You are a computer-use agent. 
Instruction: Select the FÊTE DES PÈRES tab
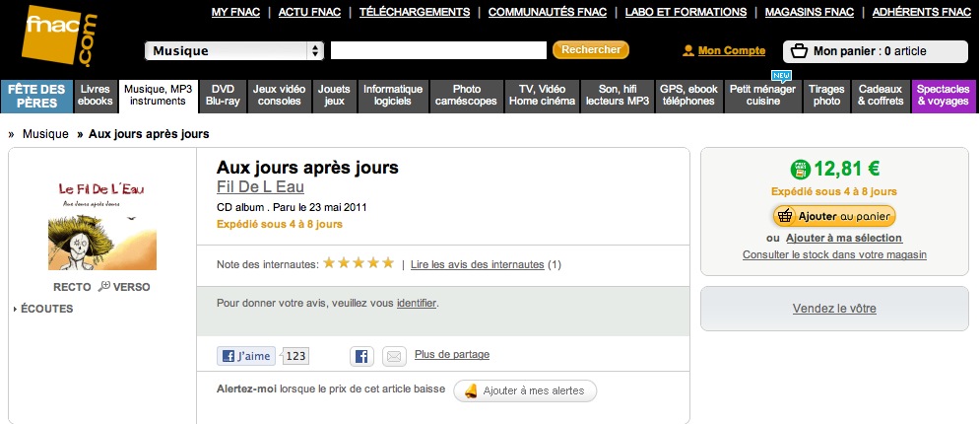coord(36,97)
